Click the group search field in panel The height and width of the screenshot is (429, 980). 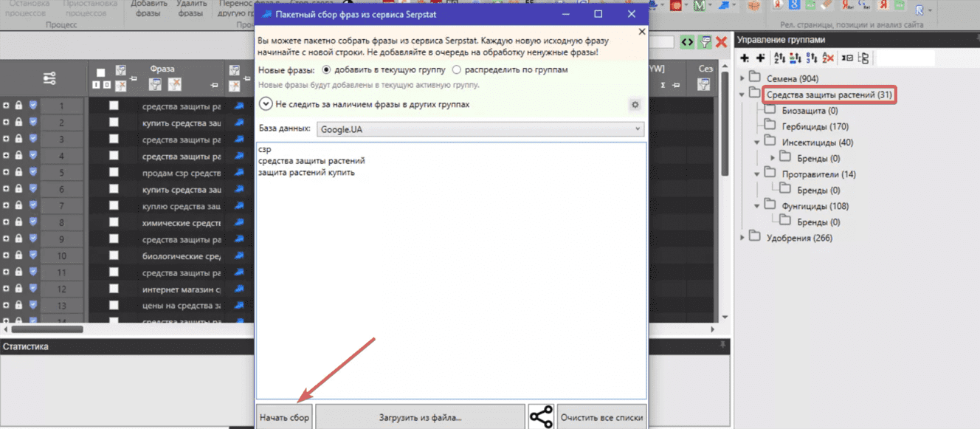click(x=905, y=58)
